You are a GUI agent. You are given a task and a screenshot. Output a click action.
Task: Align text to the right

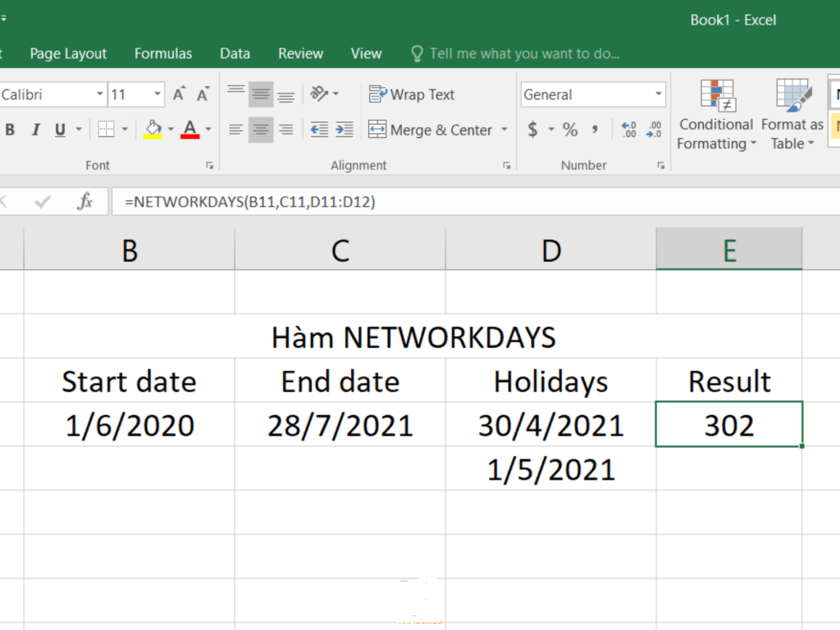[x=285, y=130]
